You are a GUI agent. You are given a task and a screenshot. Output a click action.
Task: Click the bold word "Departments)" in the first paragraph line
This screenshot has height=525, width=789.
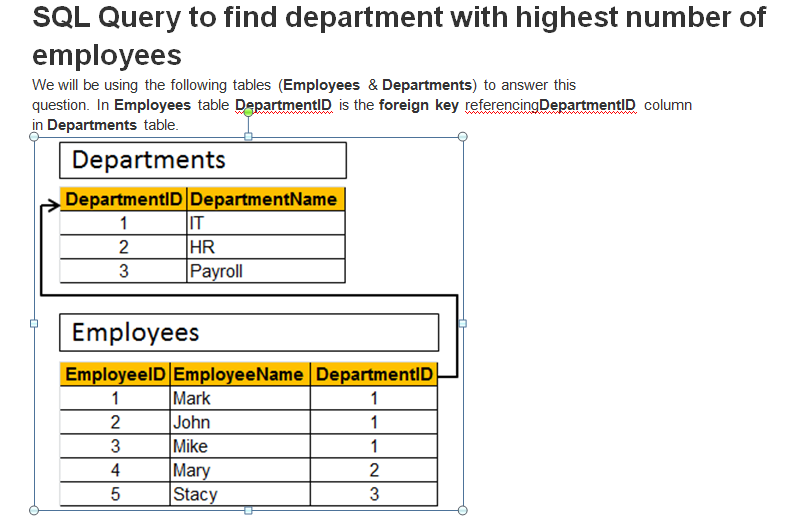point(429,85)
